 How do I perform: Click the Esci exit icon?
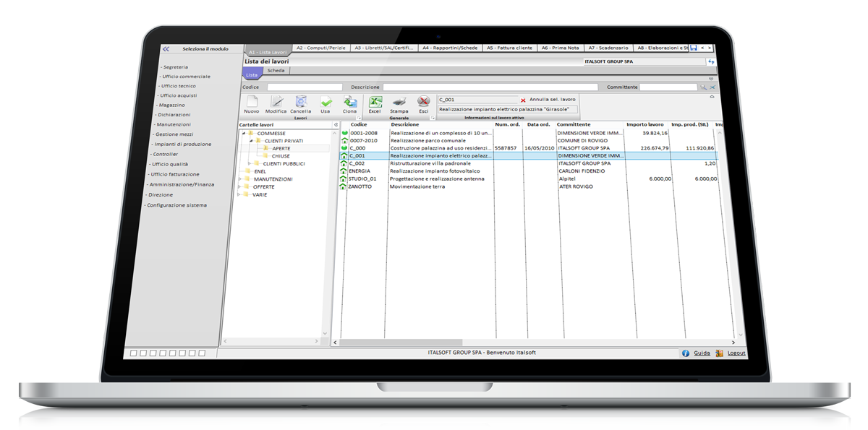424,103
